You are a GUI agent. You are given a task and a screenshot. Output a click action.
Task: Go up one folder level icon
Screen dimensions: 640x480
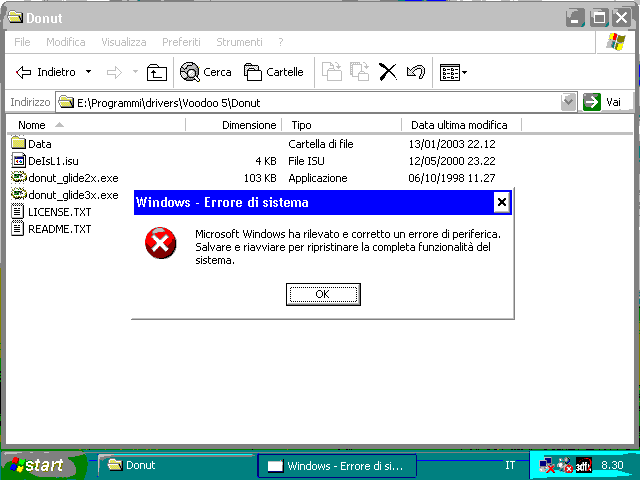coord(157,73)
